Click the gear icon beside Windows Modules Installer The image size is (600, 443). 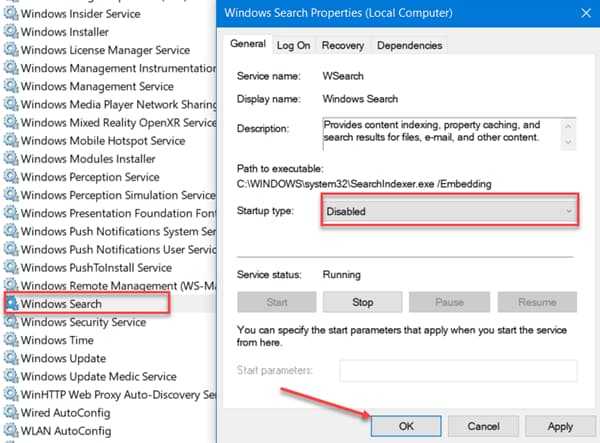[x=11, y=158]
